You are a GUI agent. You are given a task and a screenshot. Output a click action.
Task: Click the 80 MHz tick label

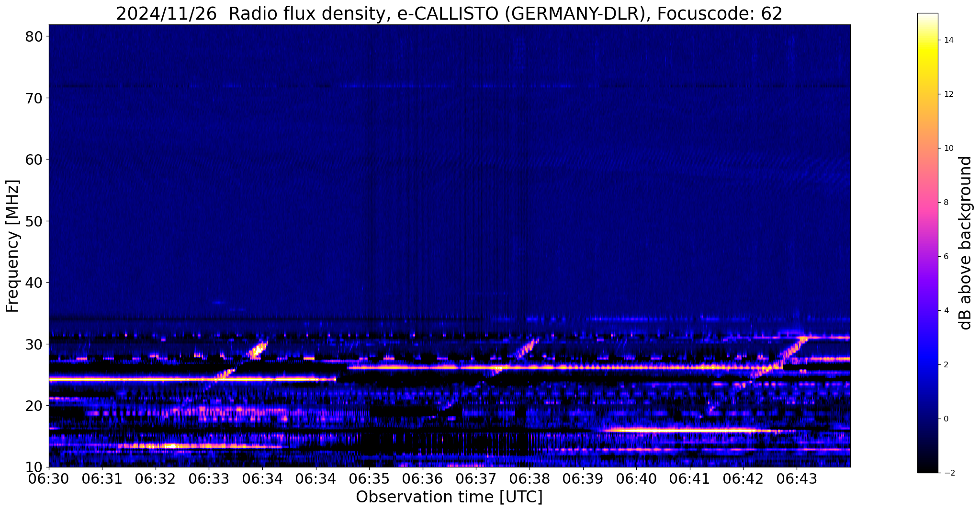[34, 37]
